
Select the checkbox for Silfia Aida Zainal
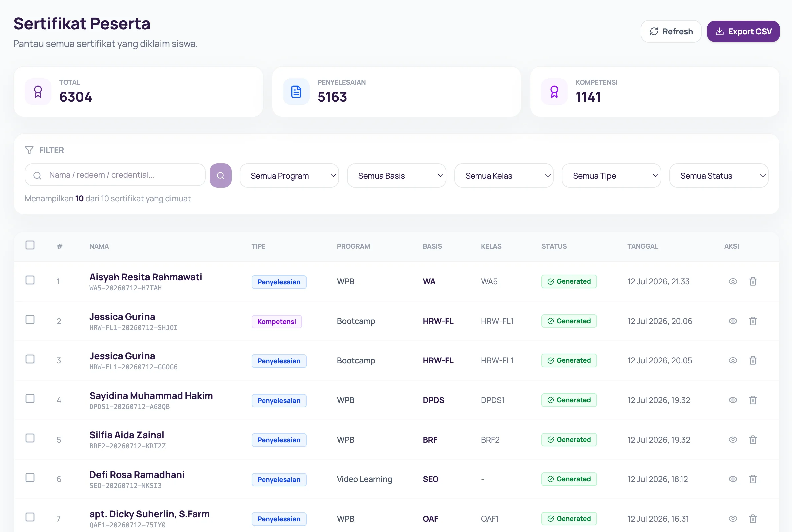tap(30, 438)
